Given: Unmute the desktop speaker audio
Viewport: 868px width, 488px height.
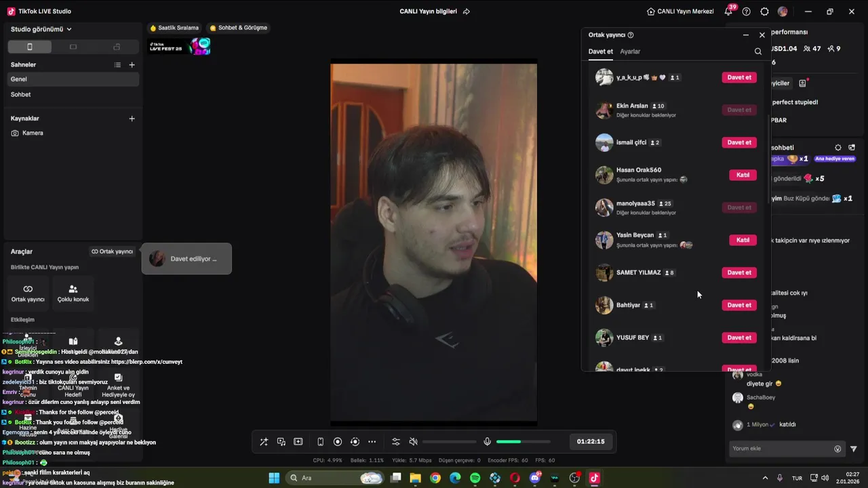Looking at the screenshot, I should [414, 442].
